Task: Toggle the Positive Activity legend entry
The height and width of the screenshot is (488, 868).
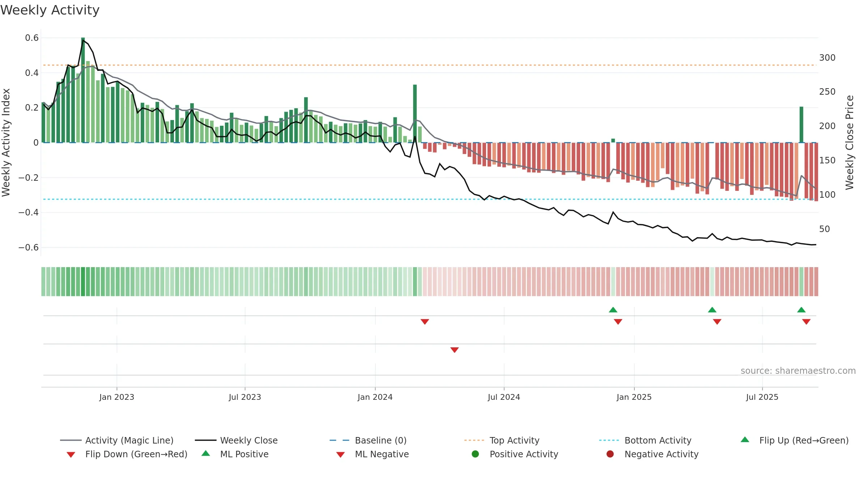Action: [515, 454]
